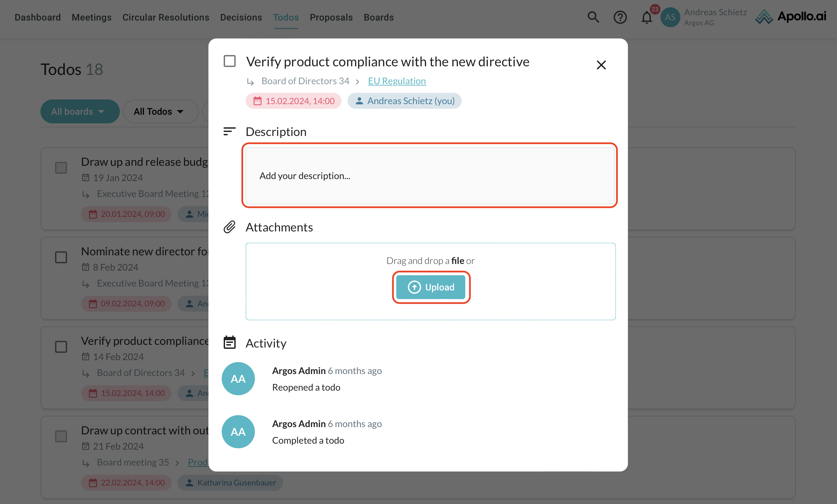Click the 15.02.2024 due date chip in dialog
The image size is (837, 504).
pyautogui.click(x=293, y=101)
